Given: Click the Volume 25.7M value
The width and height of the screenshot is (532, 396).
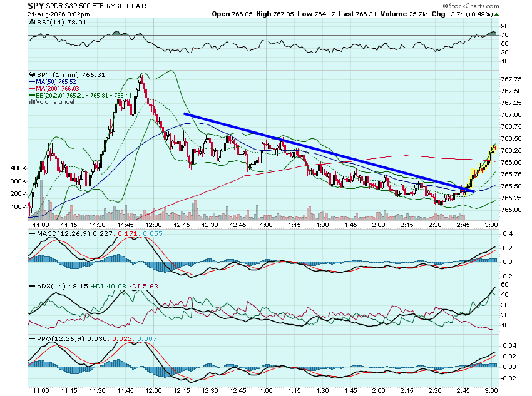Looking at the screenshot, I should [404, 14].
